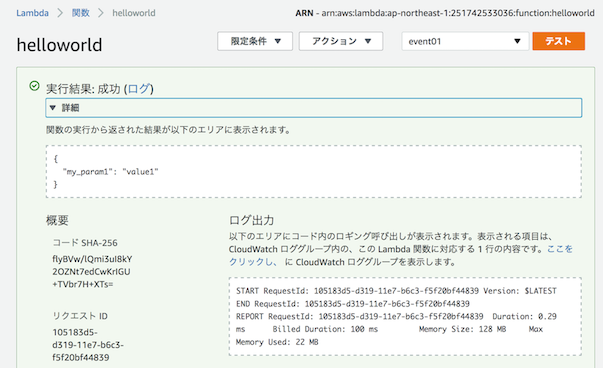Go to 関数 breadcrumb link
Screen dimensions: 603x368
tap(80, 13)
